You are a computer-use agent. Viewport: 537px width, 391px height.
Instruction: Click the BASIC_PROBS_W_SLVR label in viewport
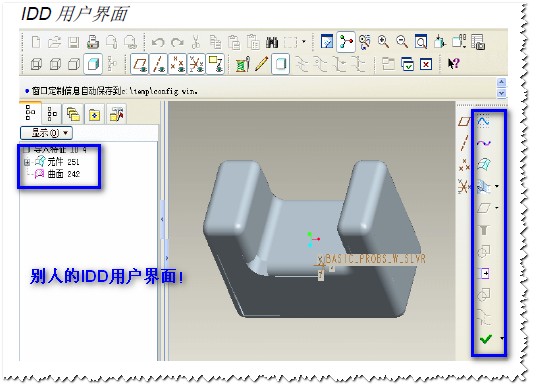pyautogui.click(x=375, y=259)
